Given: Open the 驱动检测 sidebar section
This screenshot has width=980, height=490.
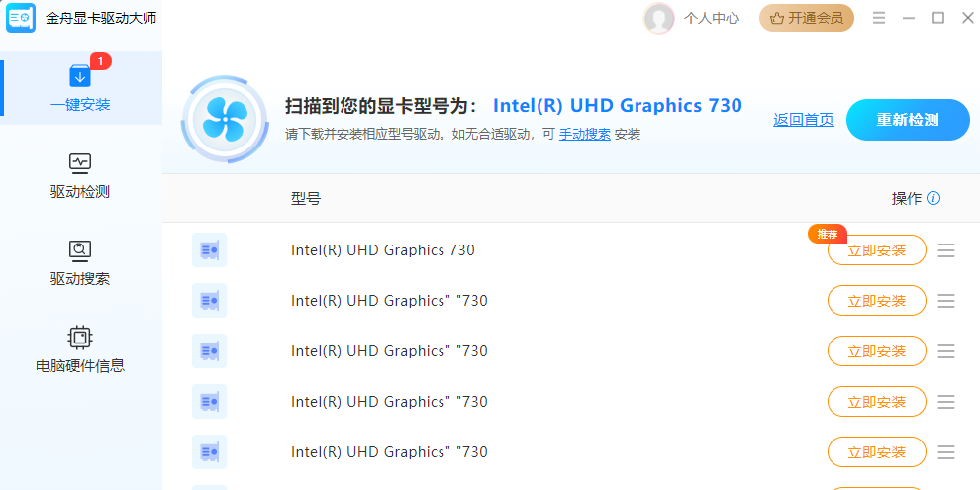Looking at the screenshot, I should (80, 175).
